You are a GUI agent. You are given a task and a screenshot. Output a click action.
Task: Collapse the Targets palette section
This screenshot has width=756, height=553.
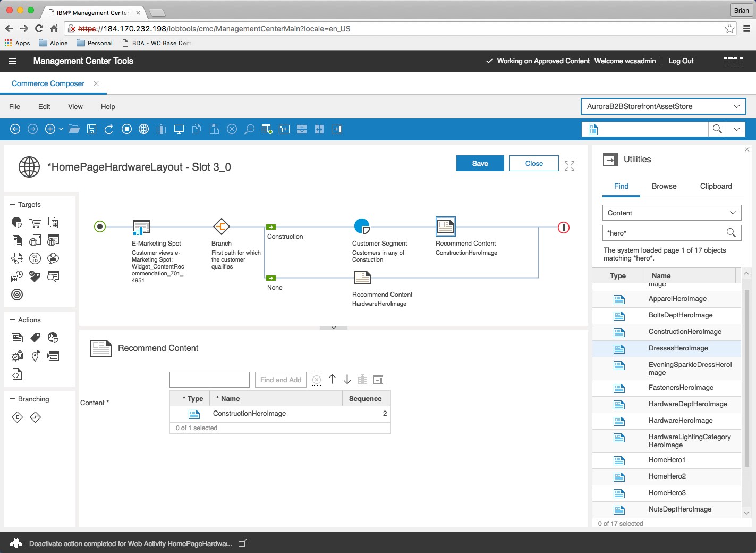pos(12,205)
